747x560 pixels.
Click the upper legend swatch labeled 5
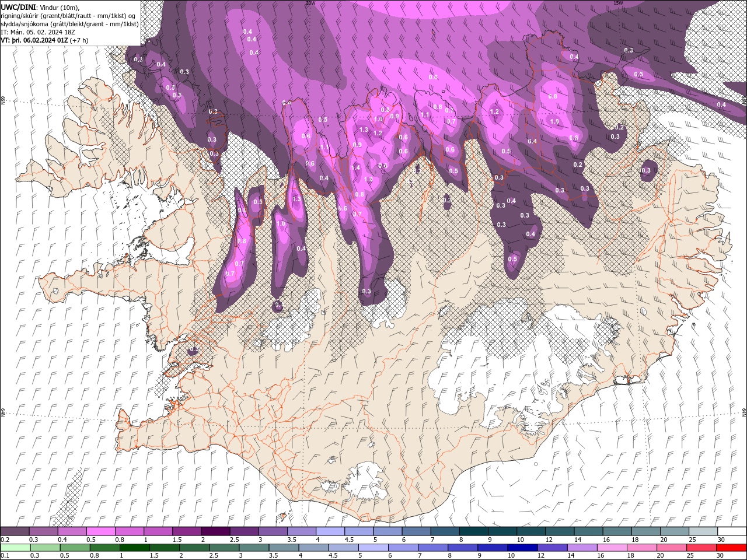click(388, 531)
